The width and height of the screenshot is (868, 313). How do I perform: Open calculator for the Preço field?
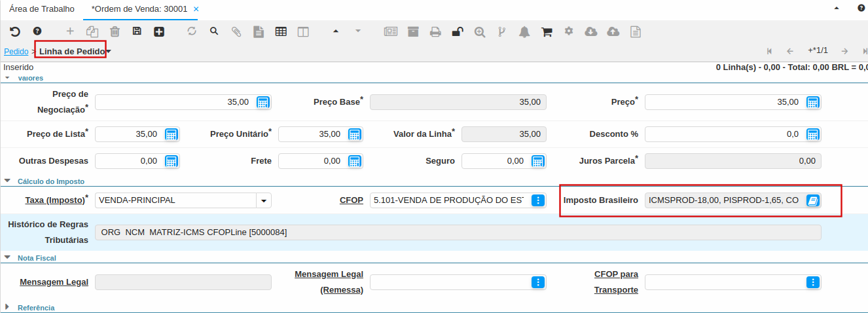(813, 102)
